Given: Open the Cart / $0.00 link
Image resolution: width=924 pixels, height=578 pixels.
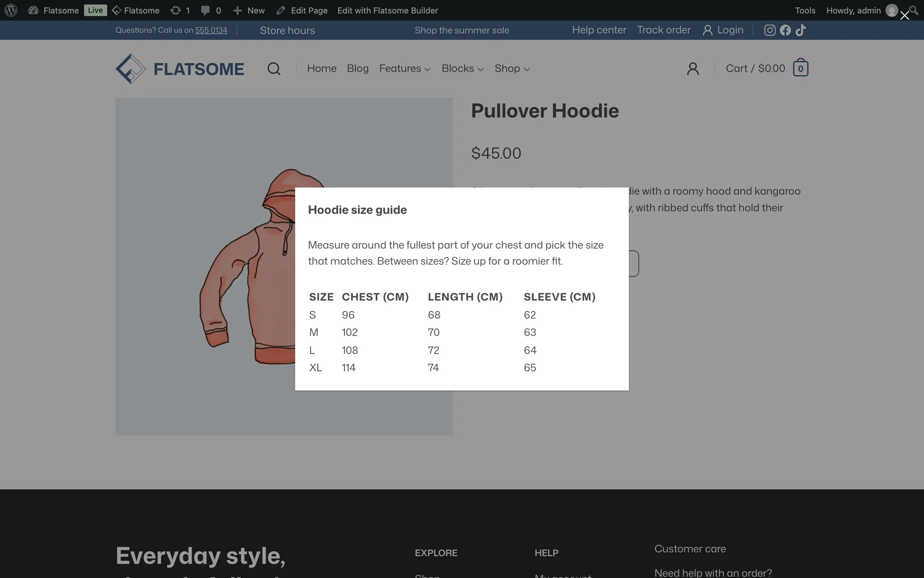Looking at the screenshot, I should point(755,68).
